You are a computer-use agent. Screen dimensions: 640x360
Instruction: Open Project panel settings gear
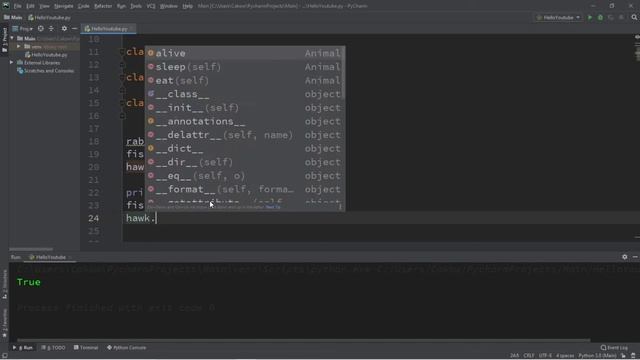click(x=64, y=29)
